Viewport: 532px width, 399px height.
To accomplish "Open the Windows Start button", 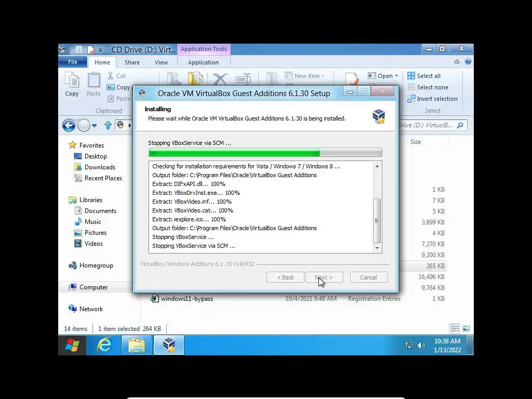I will pyautogui.click(x=72, y=345).
